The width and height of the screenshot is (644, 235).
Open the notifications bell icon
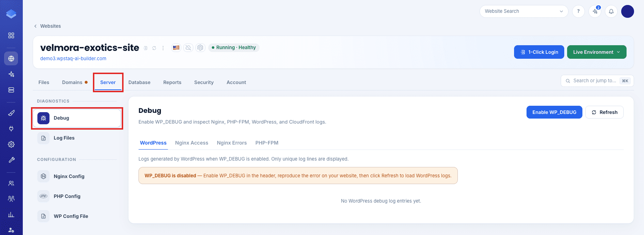click(611, 11)
